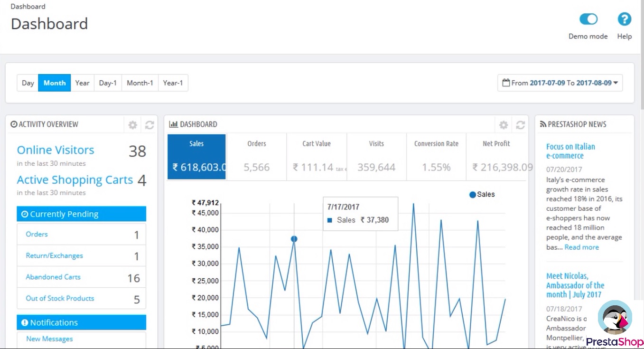Show the Net Profit chart tab
The image size is (644, 349).
pyautogui.click(x=496, y=157)
